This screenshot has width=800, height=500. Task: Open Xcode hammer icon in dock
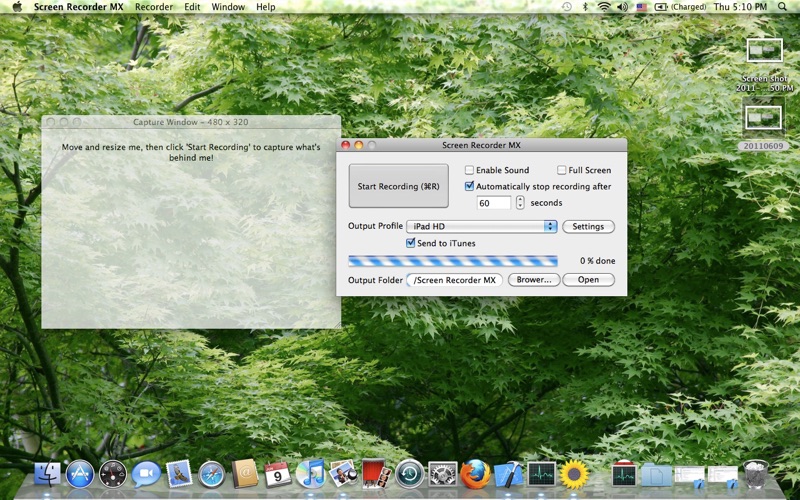click(508, 474)
